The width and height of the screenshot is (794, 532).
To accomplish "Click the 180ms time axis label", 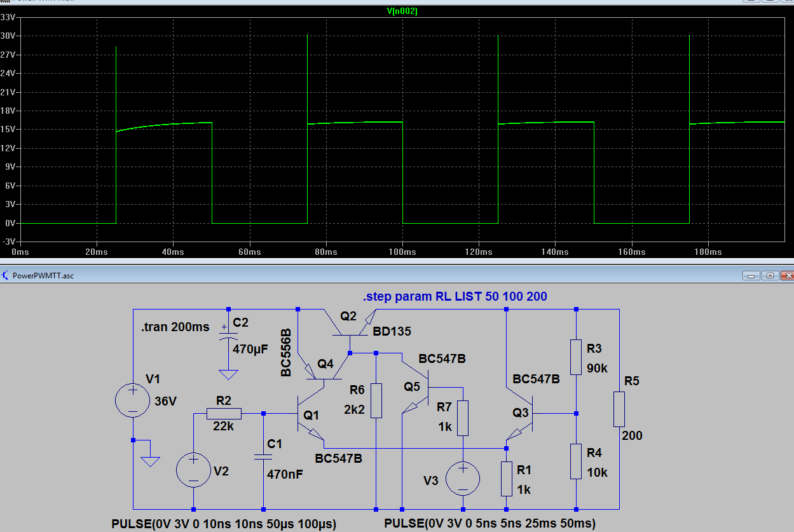I will pyautogui.click(x=708, y=252).
